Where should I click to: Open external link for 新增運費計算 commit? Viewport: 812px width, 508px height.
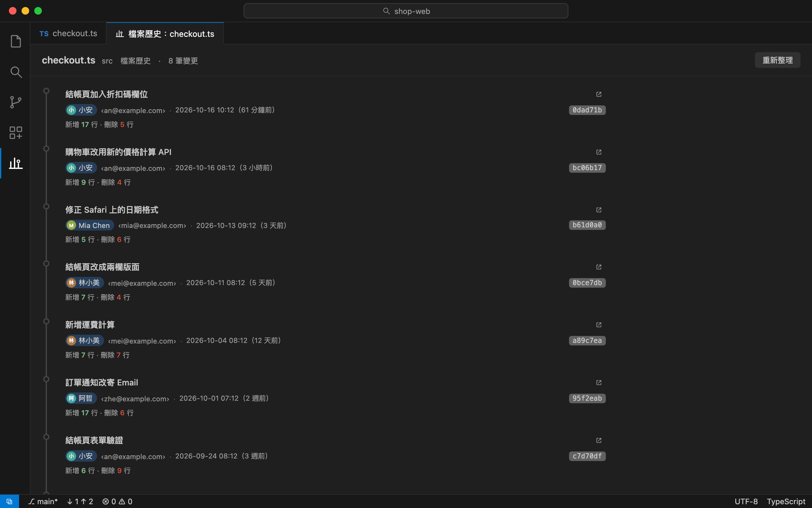(599, 325)
